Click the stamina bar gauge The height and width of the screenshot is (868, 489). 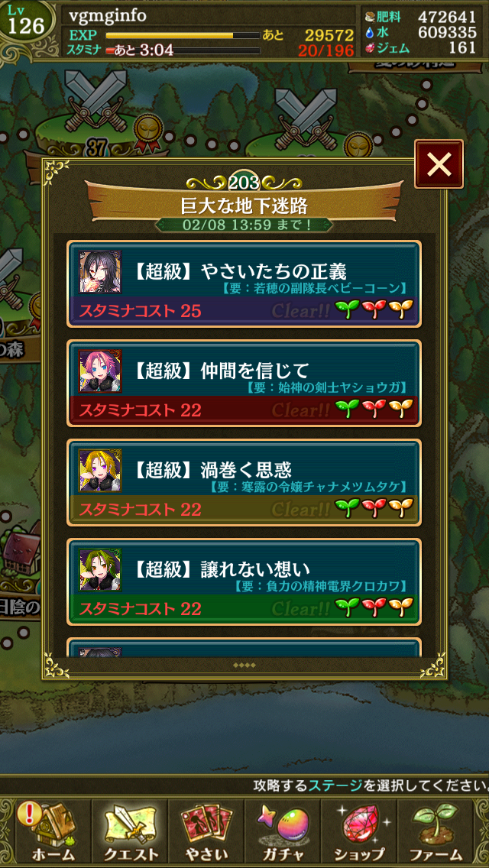[183, 51]
